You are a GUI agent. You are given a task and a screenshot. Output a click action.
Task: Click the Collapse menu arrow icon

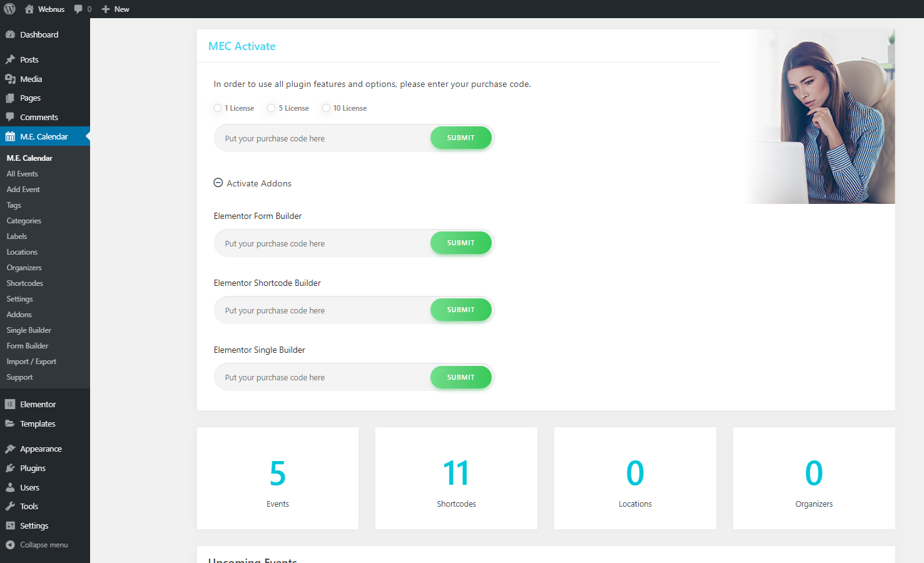tap(10, 545)
